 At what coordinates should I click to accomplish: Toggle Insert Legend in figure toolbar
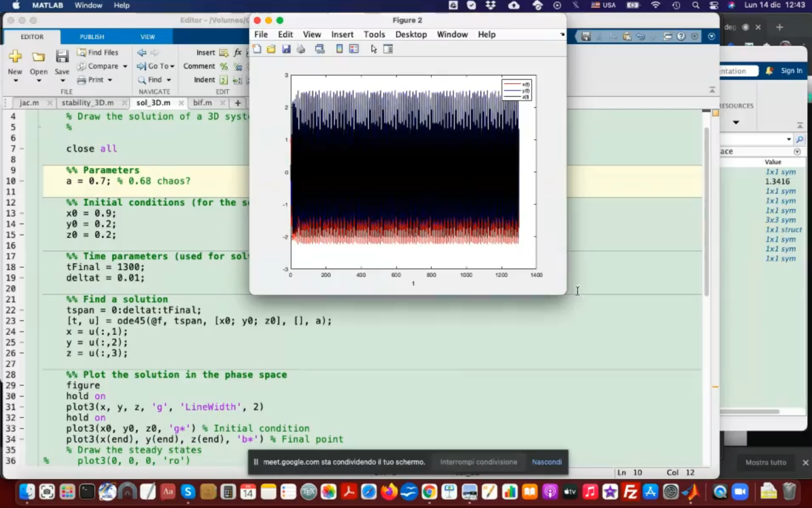tap(354, 49)
